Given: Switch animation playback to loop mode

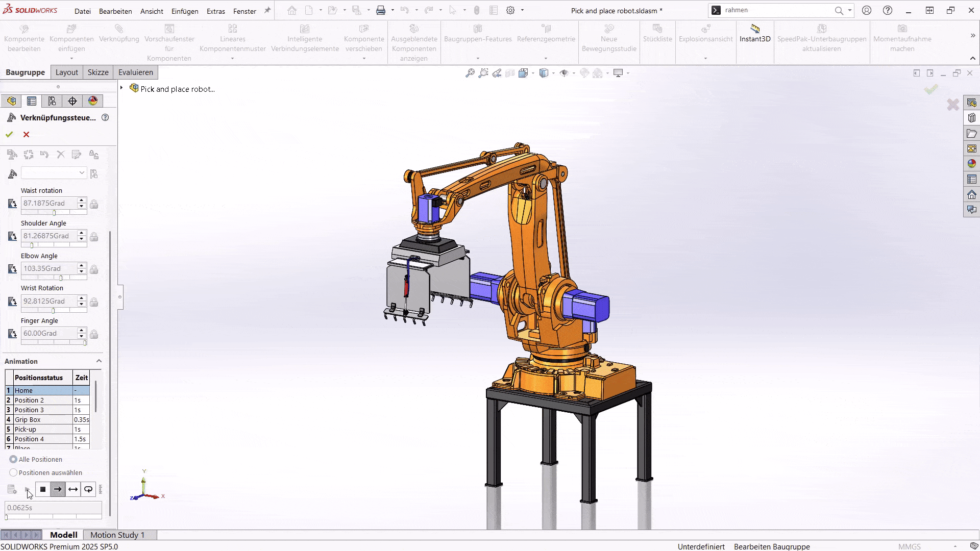Looking at the screenshot, I should 88,489.
